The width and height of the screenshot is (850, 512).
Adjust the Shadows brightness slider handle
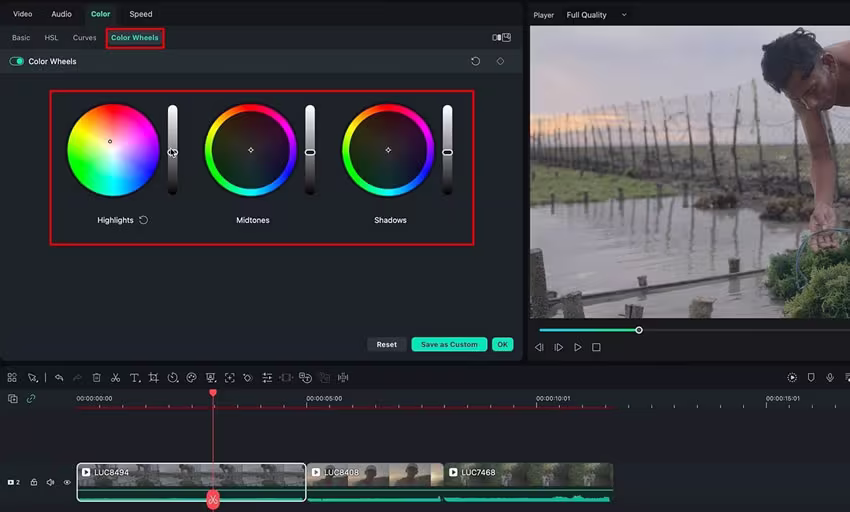tap(447, 152)
